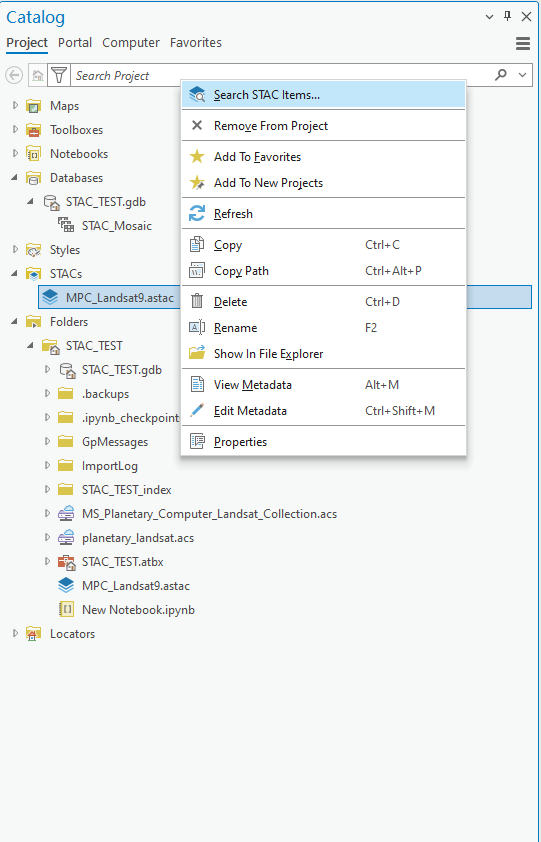The width and height of the screenshot is (541, 842).
Task: Switch to the Favorites tab
Action: tap(196, 42)
